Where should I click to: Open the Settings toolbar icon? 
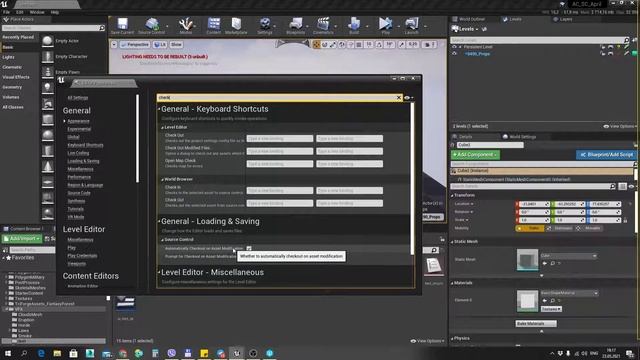point(265,24)
